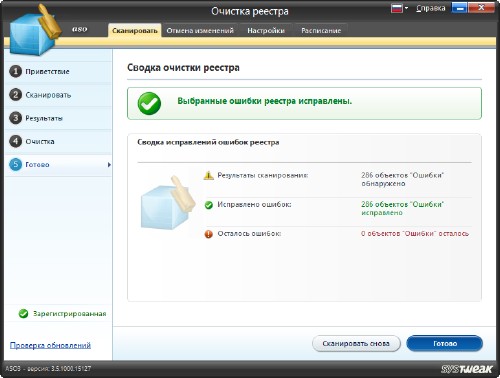The width and height of the screenshot is (500, 378).
Task: Click "Выбранные ошибки реестра исправлены" message
Action: click(265, 101)
